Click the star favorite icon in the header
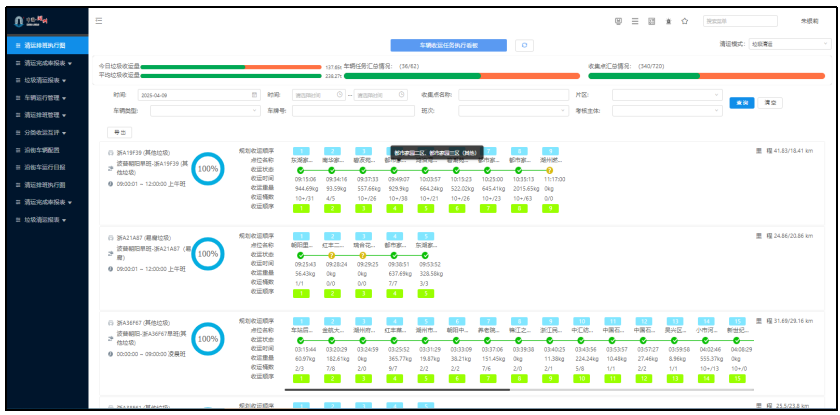The height and width of the screenshot is (415, 840). tap(684, 20)
